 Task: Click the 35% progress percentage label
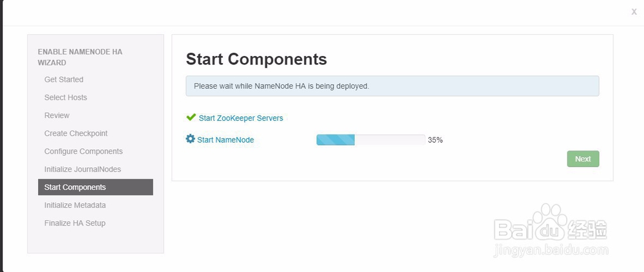coord(435,140)
